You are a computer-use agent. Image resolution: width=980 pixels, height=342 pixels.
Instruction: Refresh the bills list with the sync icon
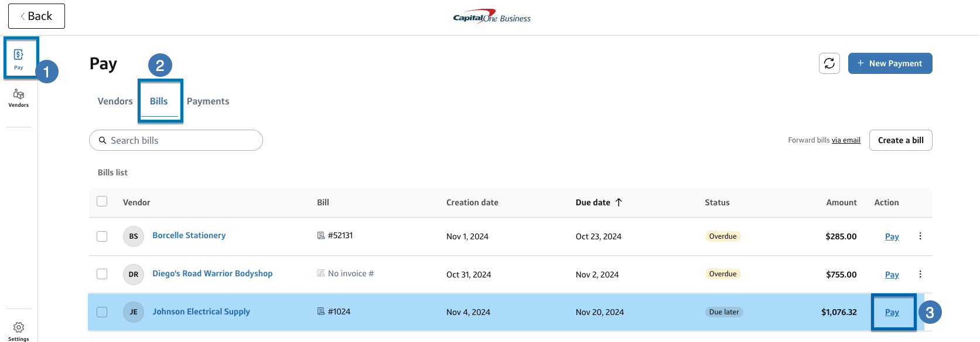click(x=829, y=63)
